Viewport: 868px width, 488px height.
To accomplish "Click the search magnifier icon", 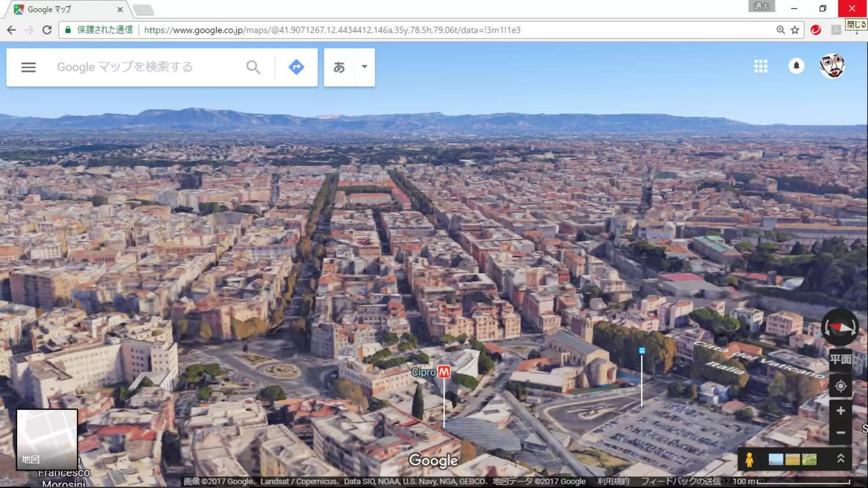I will click(253, 67).
